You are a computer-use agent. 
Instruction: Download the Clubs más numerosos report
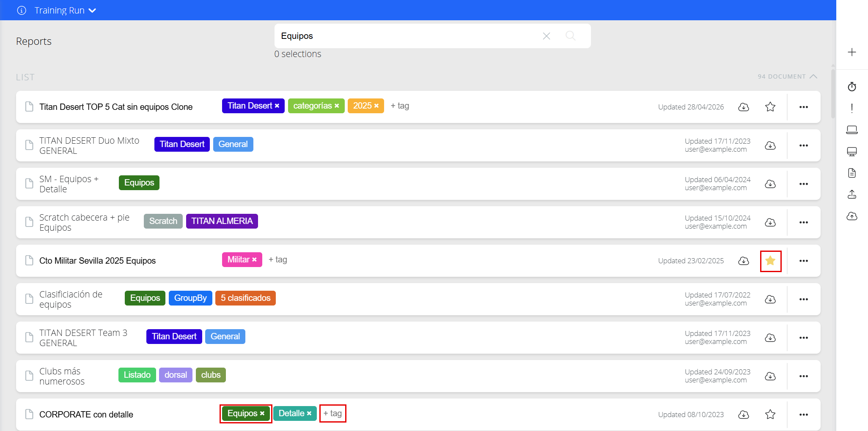click(x=770, y=376)
